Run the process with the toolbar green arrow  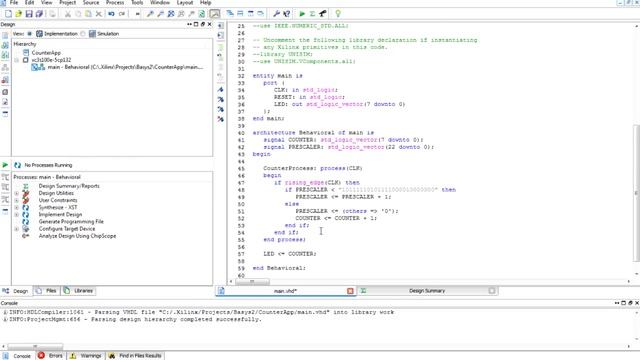coord(302,14)
